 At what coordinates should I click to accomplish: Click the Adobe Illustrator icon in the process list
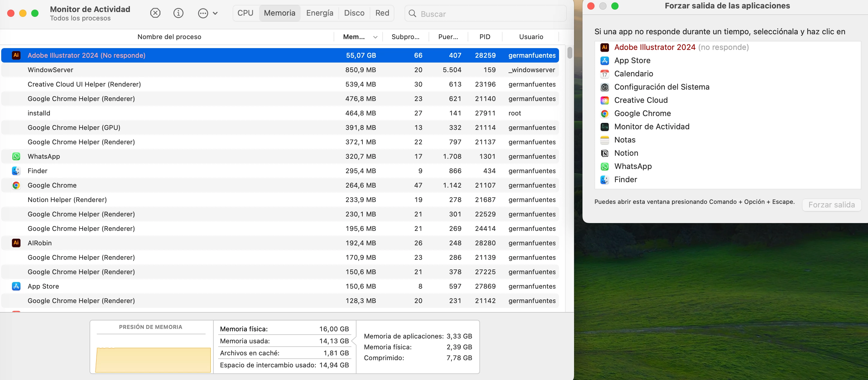(16, 55)
